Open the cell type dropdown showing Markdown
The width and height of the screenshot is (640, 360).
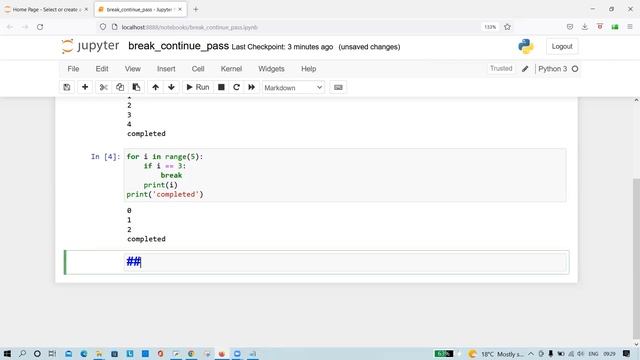click(293, 88)
